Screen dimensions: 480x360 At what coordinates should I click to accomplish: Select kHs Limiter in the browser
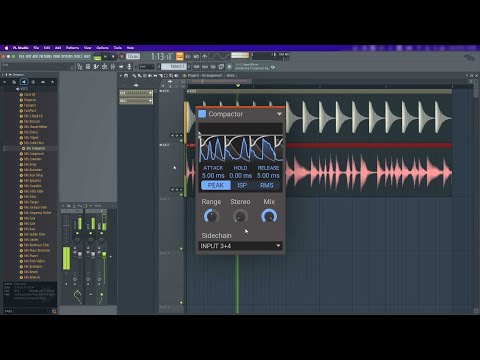pos(29,239)
